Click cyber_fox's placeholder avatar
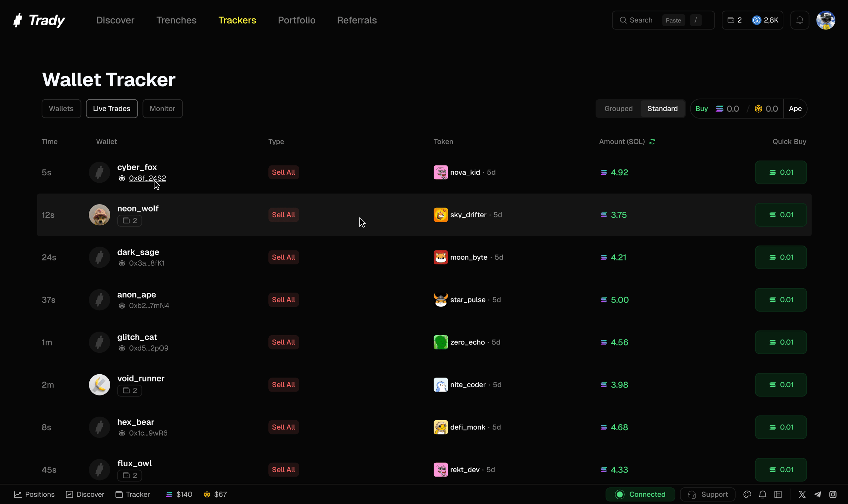The width and height of the screenshot is (848, 504). click(99, 172)
